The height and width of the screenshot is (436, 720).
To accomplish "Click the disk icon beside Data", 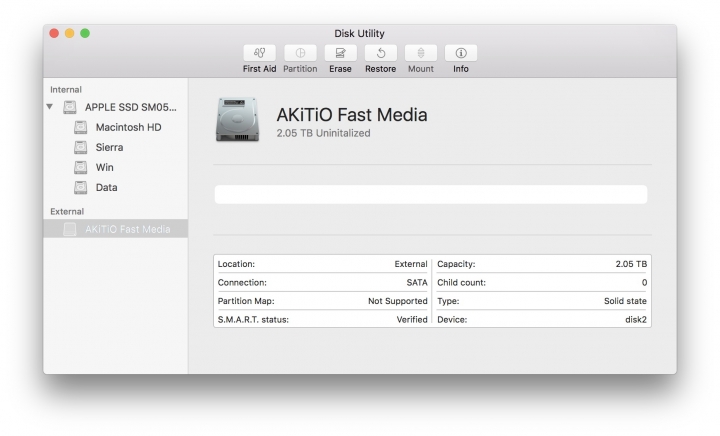I will pyautogui.click(x=81, y=188).
